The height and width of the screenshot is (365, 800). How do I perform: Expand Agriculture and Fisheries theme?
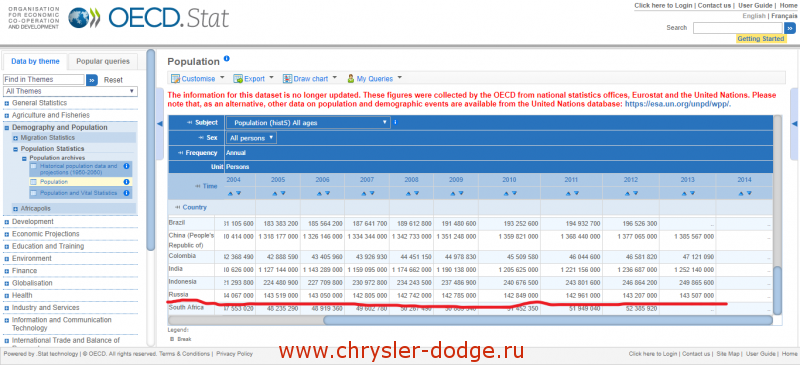pyautogui.click(x=7, y=115)
